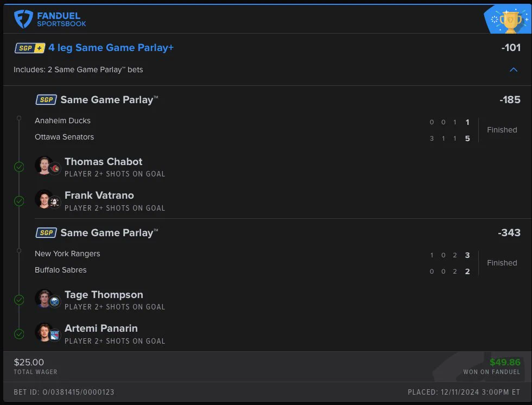This screenshot has width=532, height=405.
Task: Click Tage Thompson's player headshot
Action: point(44,299)
